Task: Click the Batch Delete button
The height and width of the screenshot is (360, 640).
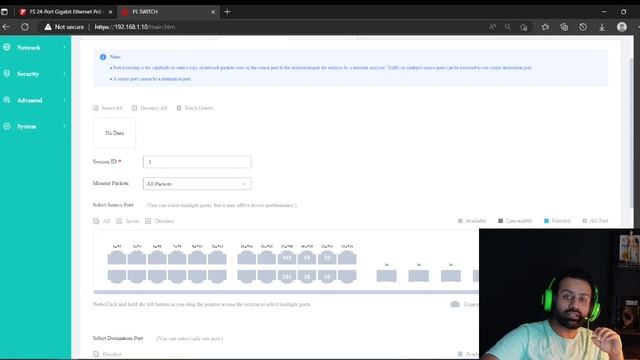Action: pyautogui.click(x=195, y=108)
